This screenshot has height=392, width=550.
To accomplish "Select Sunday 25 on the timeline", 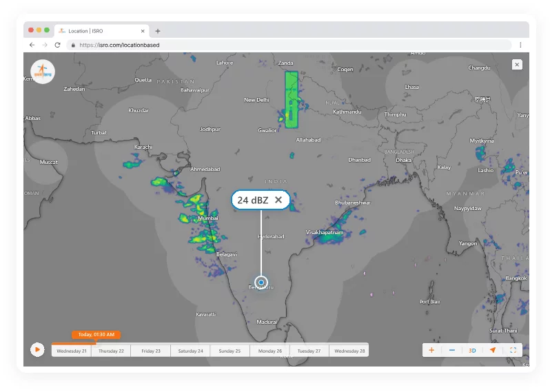I will 230,351.
